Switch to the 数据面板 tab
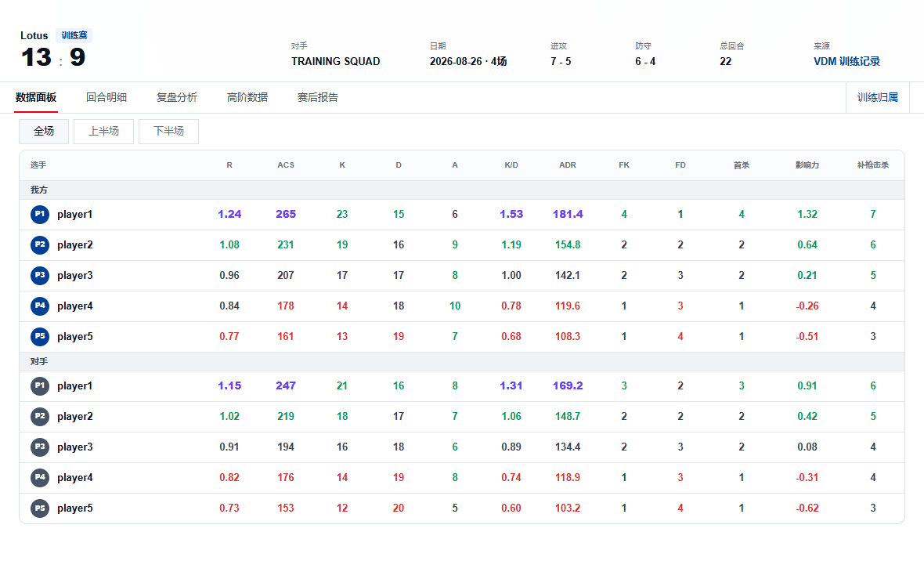 [x=36, y=97]
